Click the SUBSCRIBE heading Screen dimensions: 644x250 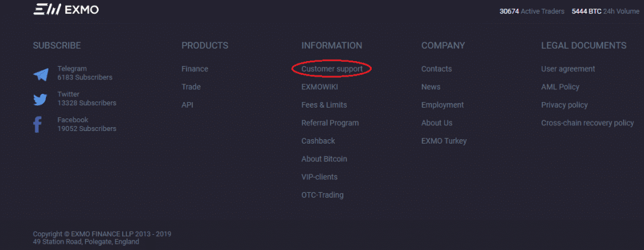(x=57, y=45)
